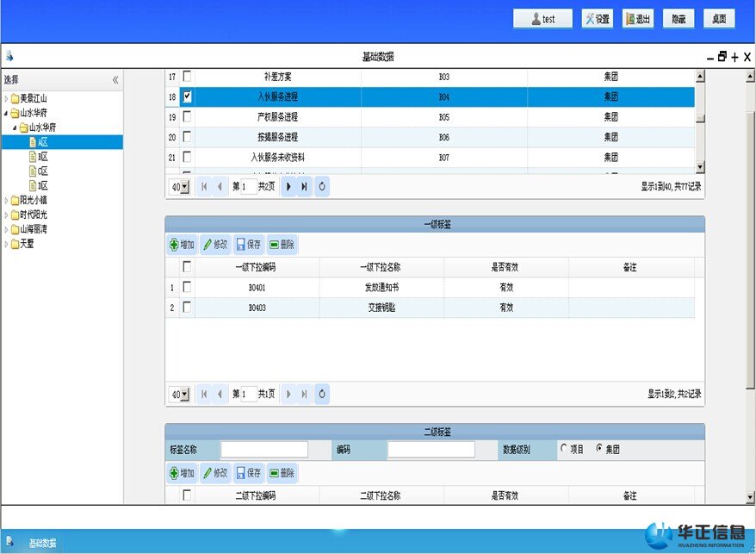The width and height of the screenshot is (756, 554).
Task: Sort by the 一级下拉名称 column header
Action: [381, 267]
